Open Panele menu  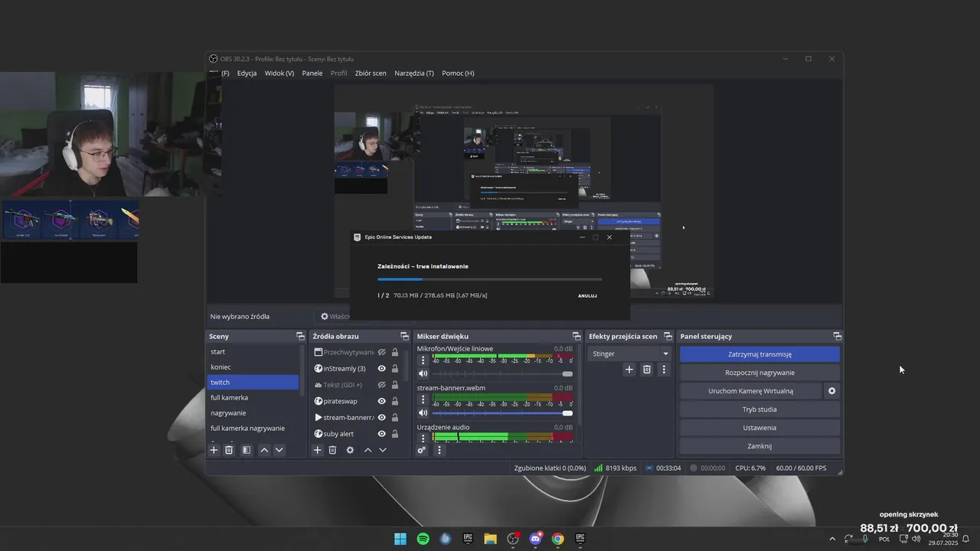tap(312, 73)
